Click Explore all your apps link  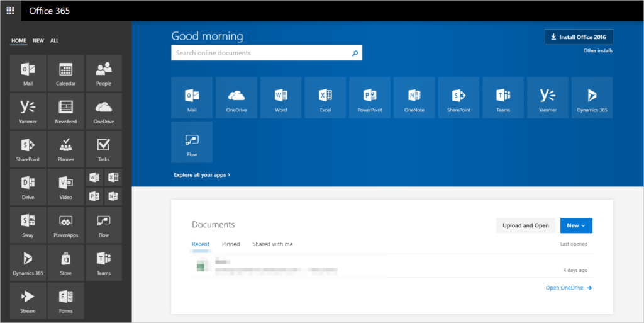(x=202, y=175)
